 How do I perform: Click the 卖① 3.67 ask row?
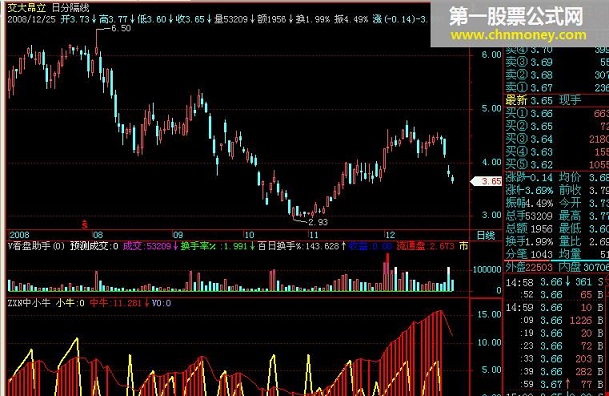tap(557, 88)
